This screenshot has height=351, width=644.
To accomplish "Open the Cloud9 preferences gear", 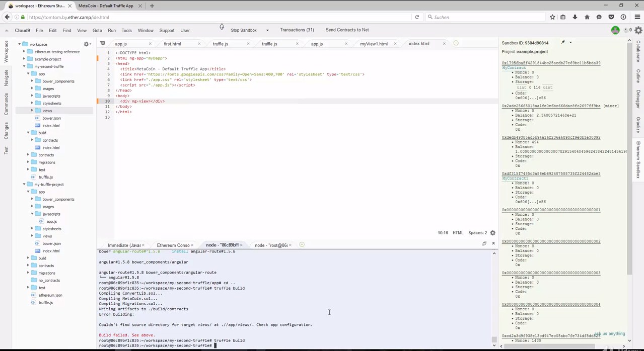I will click(x=638, y=30).
